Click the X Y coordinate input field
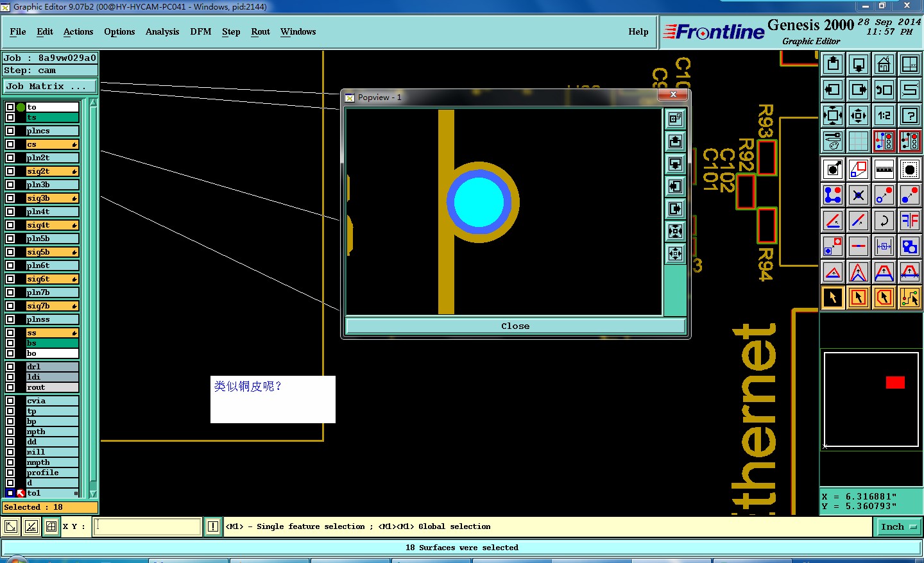 [148, 526]
